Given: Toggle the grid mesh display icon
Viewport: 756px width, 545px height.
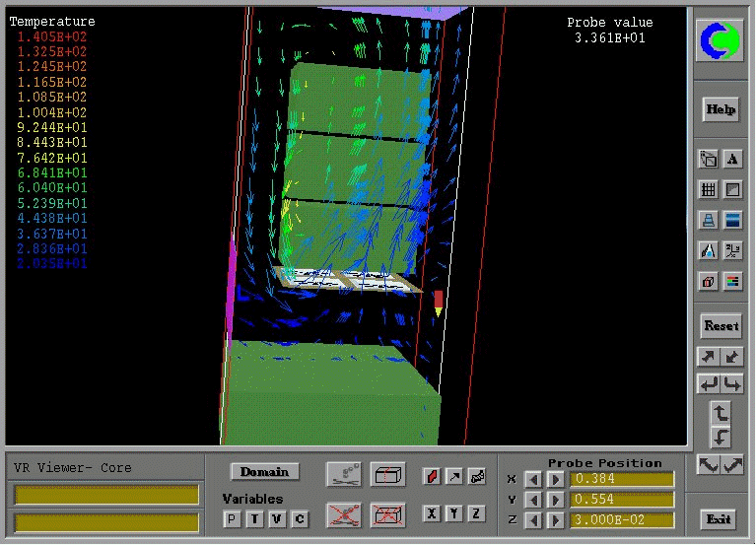Looking at the screenshot, I should pos(708,189).
